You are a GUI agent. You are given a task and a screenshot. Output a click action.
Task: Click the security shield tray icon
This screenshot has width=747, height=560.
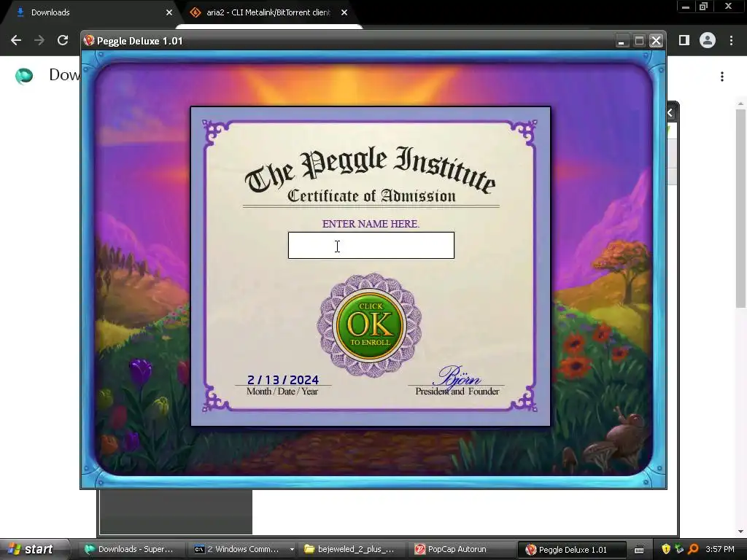(665, 549)
